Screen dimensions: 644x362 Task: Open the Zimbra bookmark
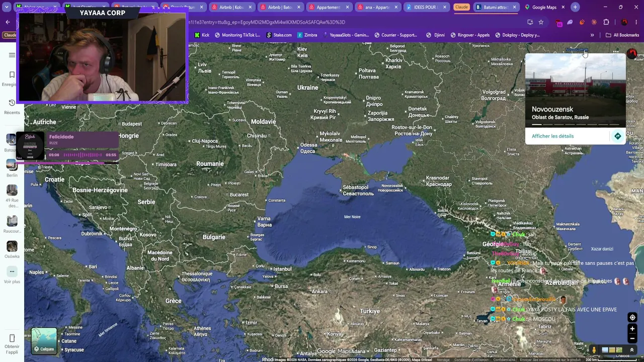coord(307,35)
